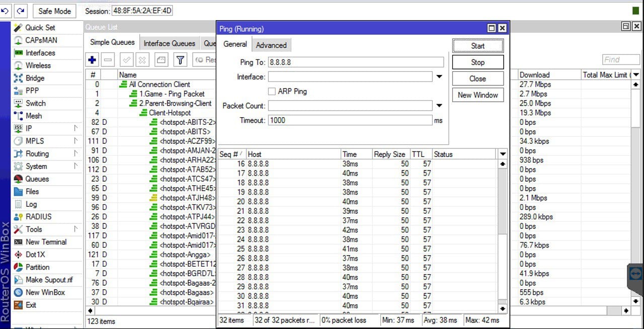Image resolution: width=644 pixels, height=329 pixels.
Task: Expand MPLS submenu
Action: tap(76, 141)
